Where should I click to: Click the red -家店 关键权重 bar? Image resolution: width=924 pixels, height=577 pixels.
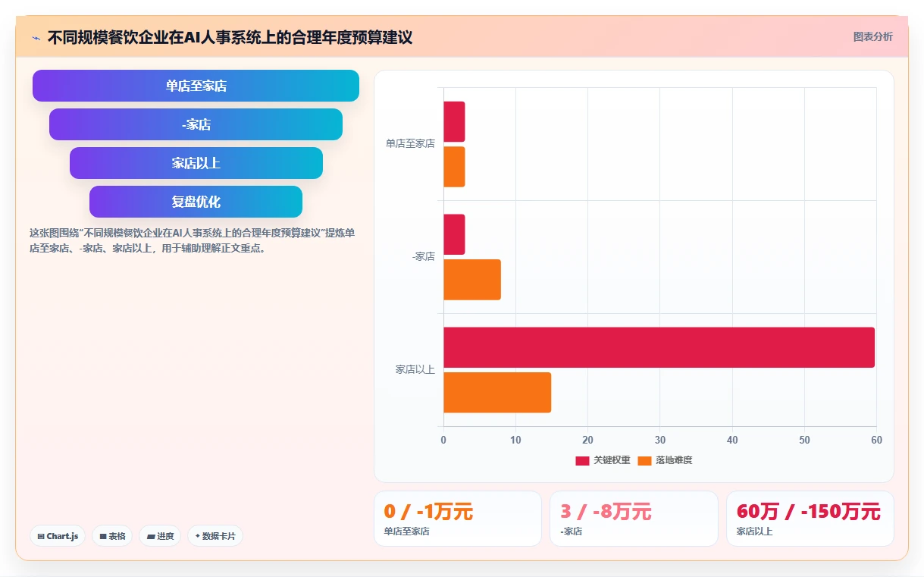454,234
